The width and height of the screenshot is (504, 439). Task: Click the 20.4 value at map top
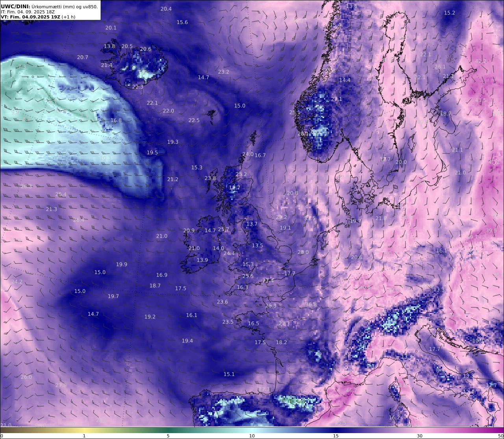166,9
